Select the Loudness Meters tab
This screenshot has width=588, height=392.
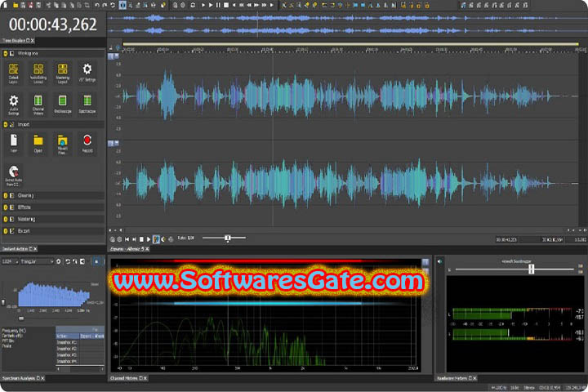(456, 378)
